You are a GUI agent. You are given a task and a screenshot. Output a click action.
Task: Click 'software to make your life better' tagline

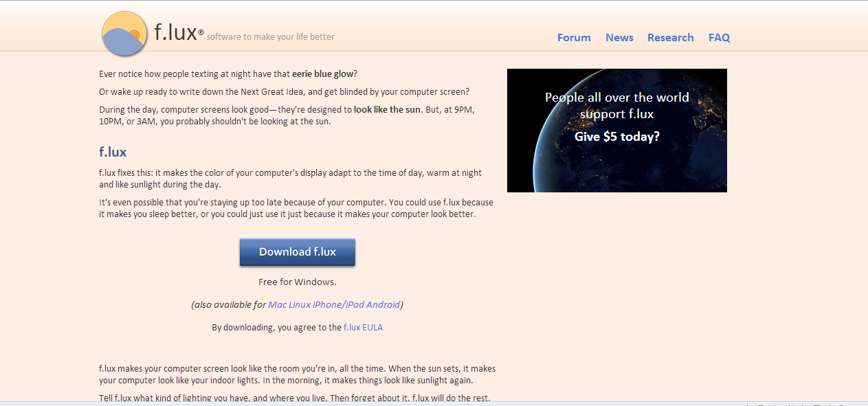pos(271,37)
